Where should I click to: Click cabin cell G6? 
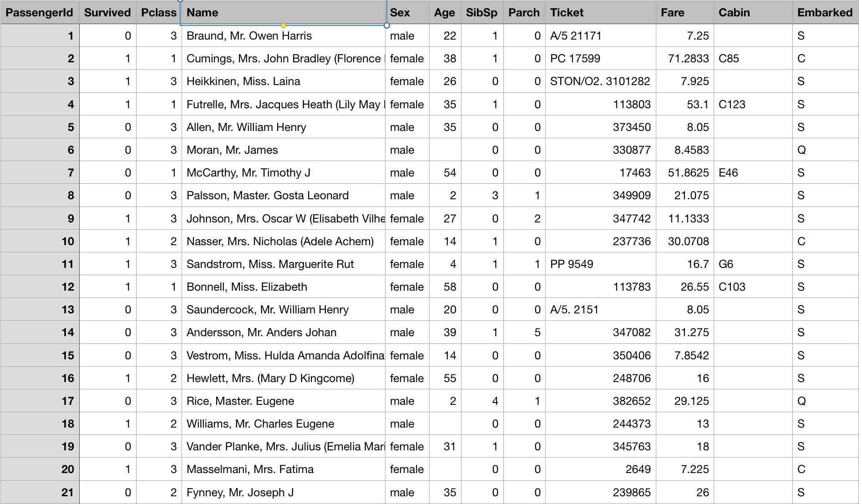[x=753, y=264]
